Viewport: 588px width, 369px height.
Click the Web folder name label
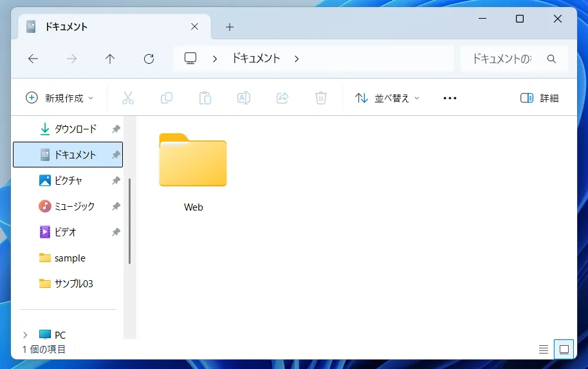pyautogui.click(x=194, y=207)
